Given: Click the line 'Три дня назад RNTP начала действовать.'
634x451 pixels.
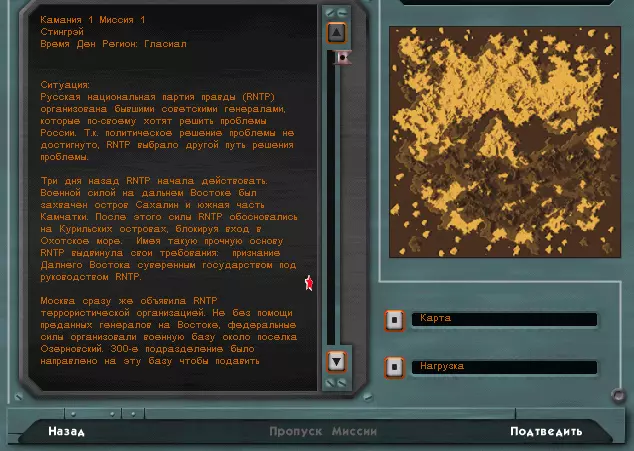Looking at the screenshot, I should pyautogui.click(x=154, y=181).
